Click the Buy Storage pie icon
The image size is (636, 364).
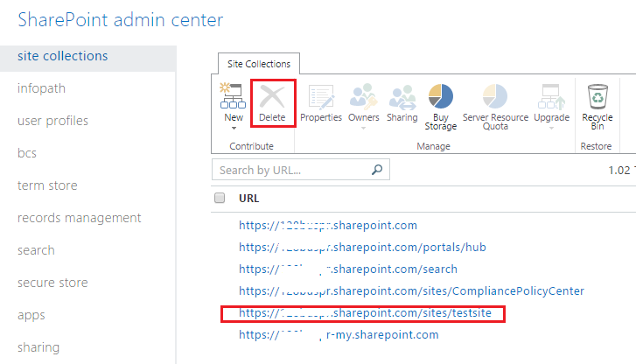pos(441,96)
